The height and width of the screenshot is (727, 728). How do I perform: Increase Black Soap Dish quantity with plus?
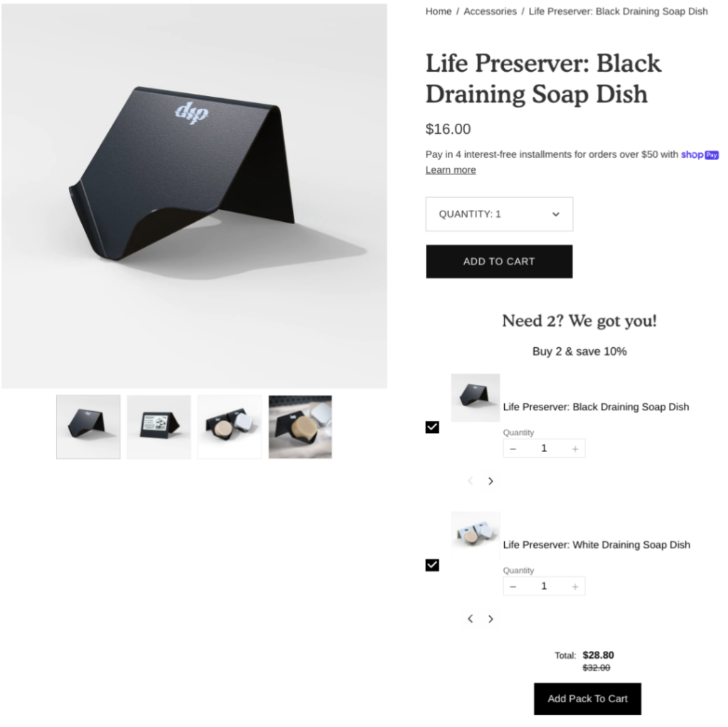574,449
